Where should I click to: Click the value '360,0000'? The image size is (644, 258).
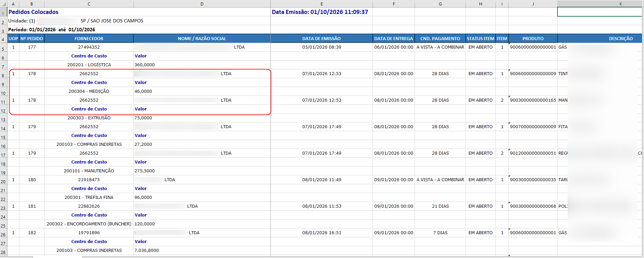[145, 65]
